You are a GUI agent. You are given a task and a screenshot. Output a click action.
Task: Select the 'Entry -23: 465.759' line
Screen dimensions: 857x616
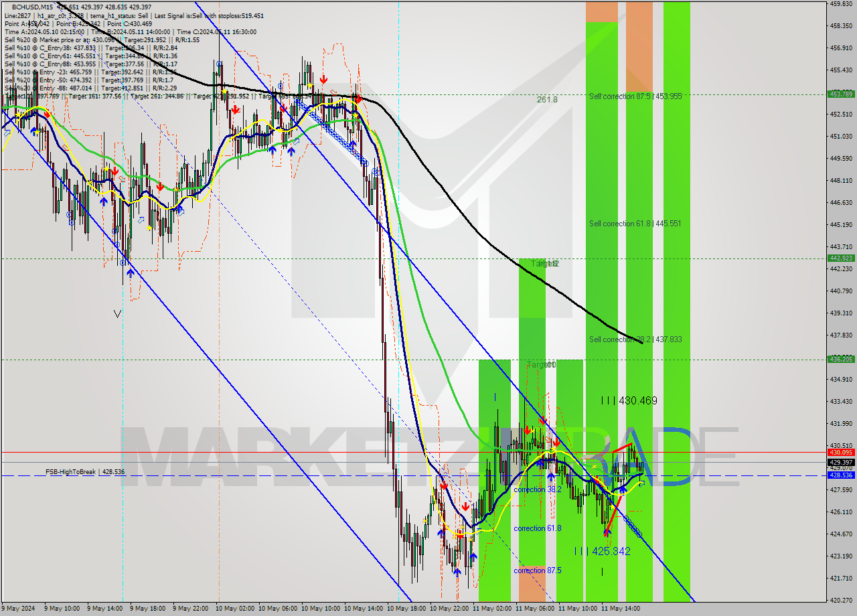[x=90, y=72]
